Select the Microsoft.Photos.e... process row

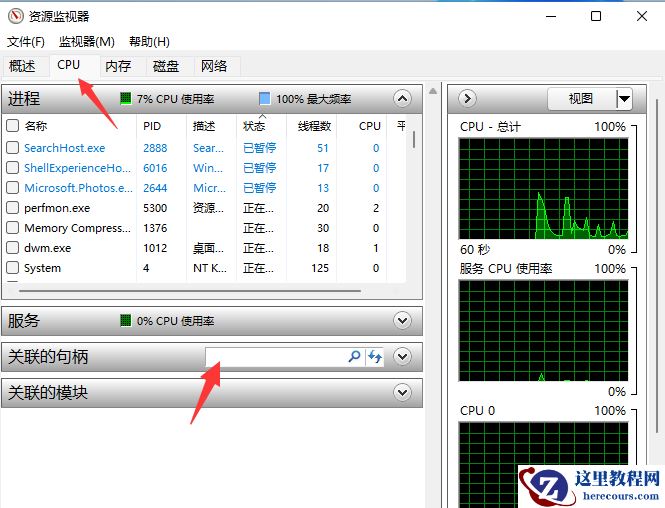point(204,188)
